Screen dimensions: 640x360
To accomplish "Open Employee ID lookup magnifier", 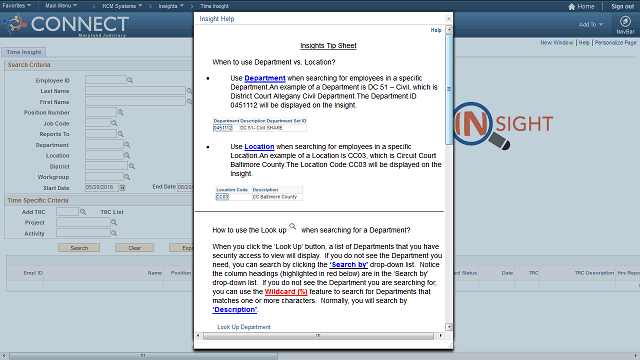I will click(x=130, y=80).
